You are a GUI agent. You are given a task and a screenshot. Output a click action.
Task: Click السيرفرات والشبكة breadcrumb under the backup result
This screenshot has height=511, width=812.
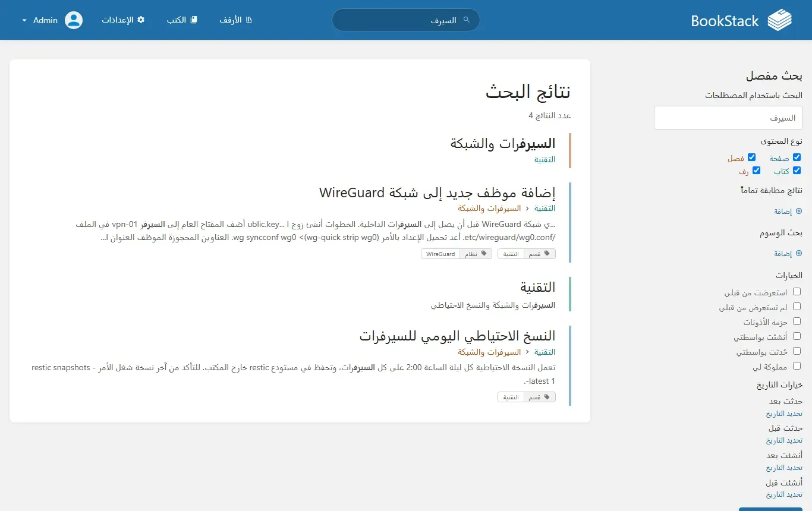click(489, 352)
